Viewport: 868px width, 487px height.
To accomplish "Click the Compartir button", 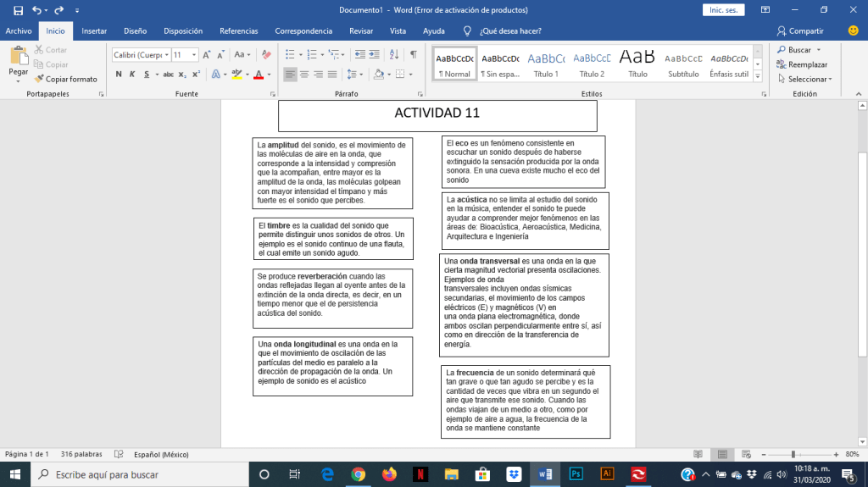I will coord(799,30).
